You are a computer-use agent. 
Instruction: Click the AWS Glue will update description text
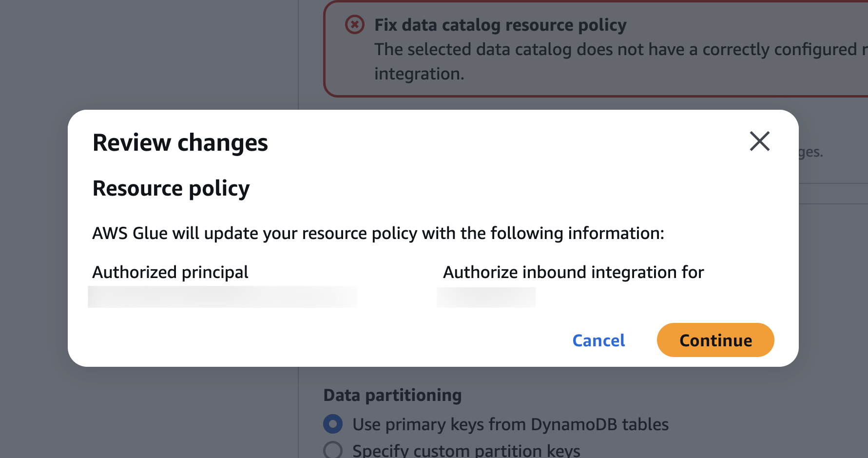[378, 233]
